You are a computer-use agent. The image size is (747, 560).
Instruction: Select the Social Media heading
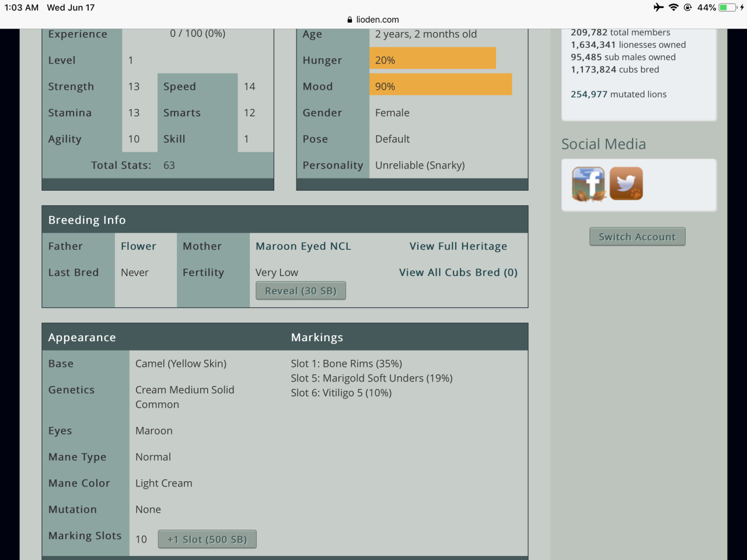point(603,144)
